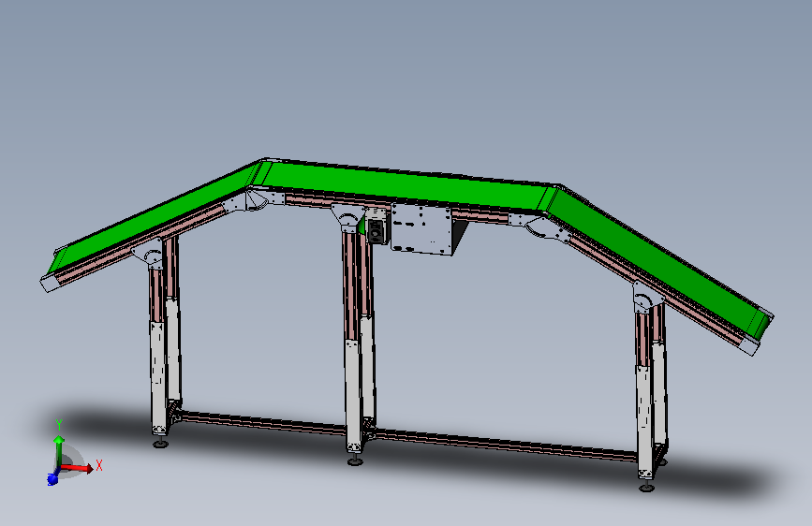Click the blue Z axis ball of the triad

tap(52, 479)
